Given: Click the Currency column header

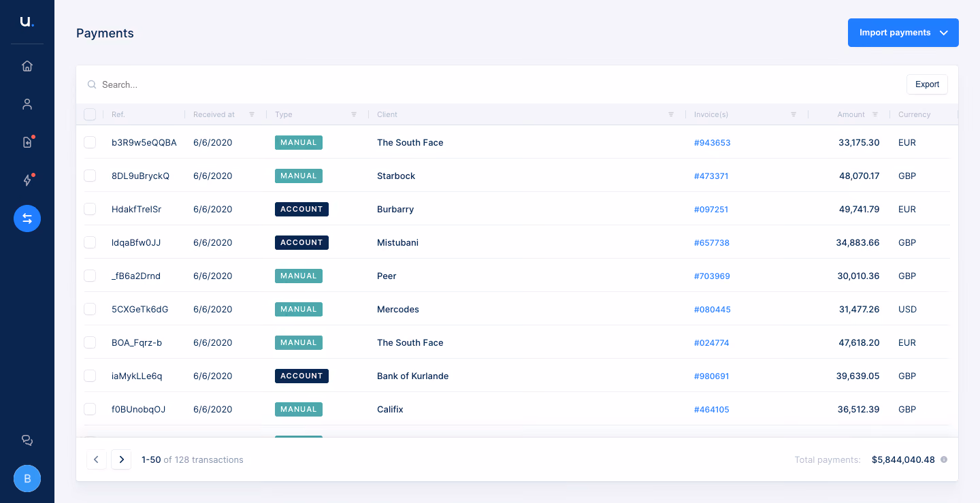Looking at the screenshot, I should click(x=914, y=114).
